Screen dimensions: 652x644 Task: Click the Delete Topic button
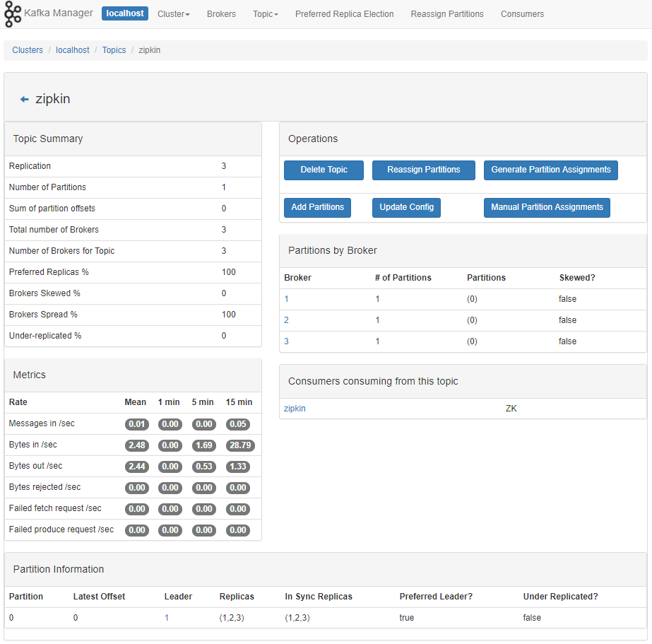(324, 170)
